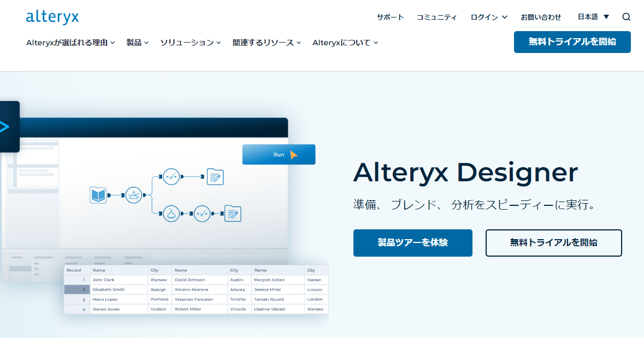The image size is (644, 338).
Task: Click the Lisanne Viscaal table cell
Action: (278, 309)
